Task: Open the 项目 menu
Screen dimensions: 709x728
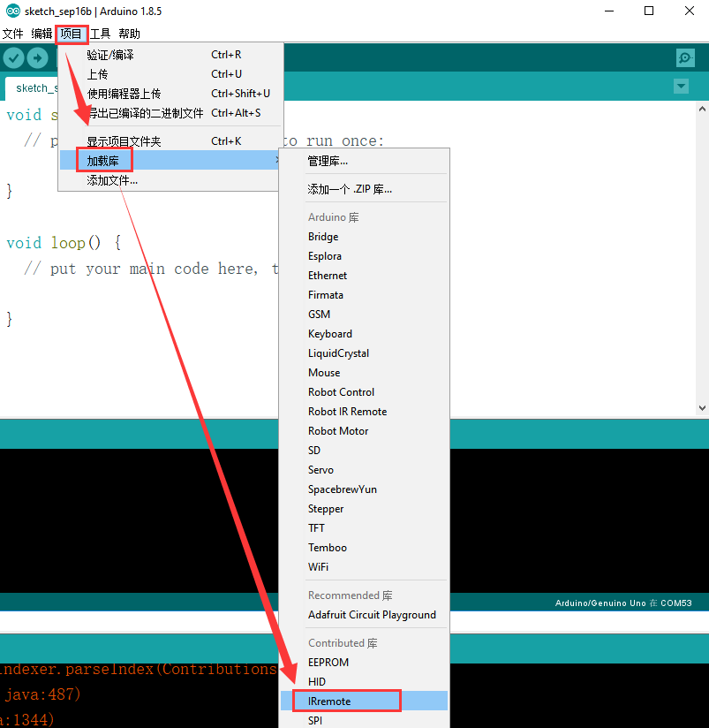Action: tap(71, 34)
